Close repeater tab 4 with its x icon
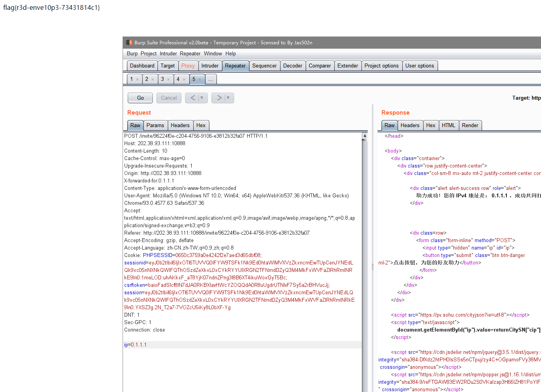Screen dimensions: 541x392 click(184, 79)
